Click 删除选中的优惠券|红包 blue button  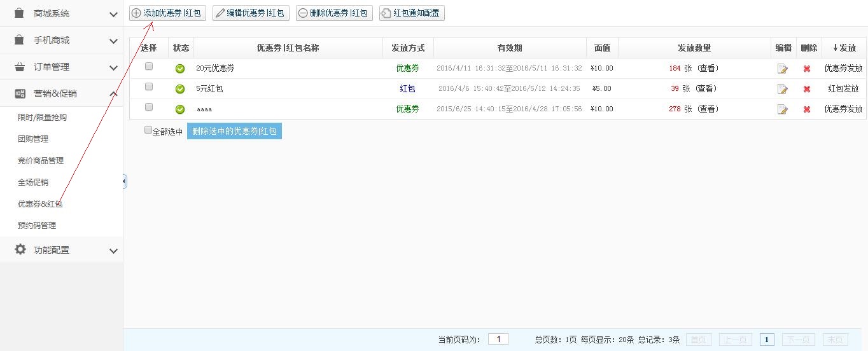(x=234, y=131)
